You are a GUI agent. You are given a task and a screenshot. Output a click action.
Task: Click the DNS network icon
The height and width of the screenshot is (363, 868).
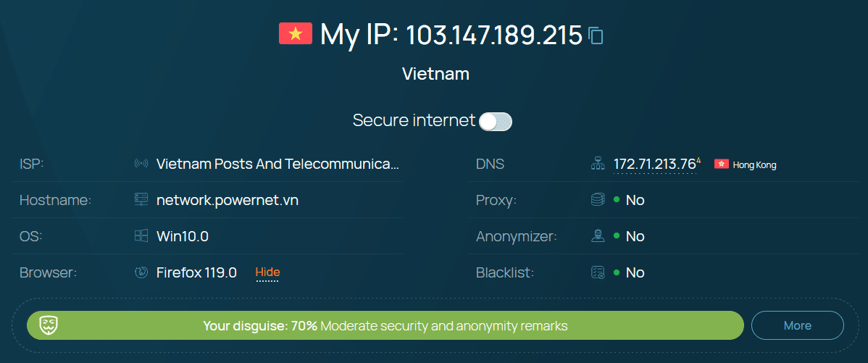(x=598, y=164)
